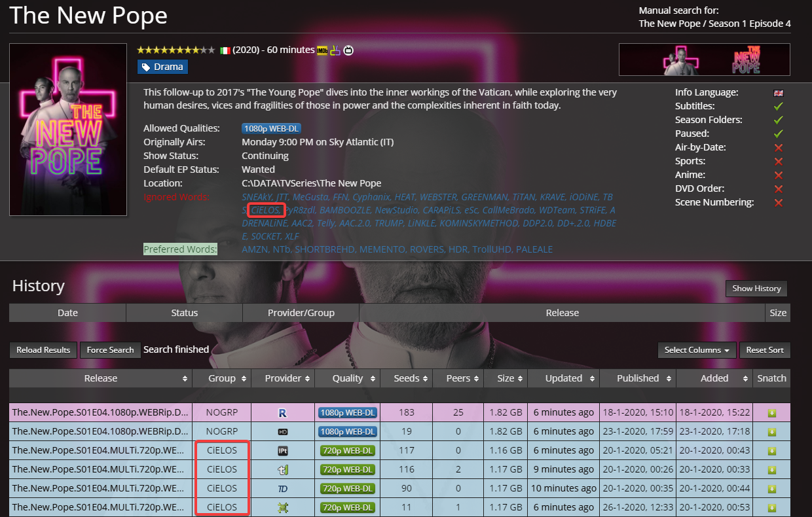Sort results by the Provider column

click(x=283, y=378)
